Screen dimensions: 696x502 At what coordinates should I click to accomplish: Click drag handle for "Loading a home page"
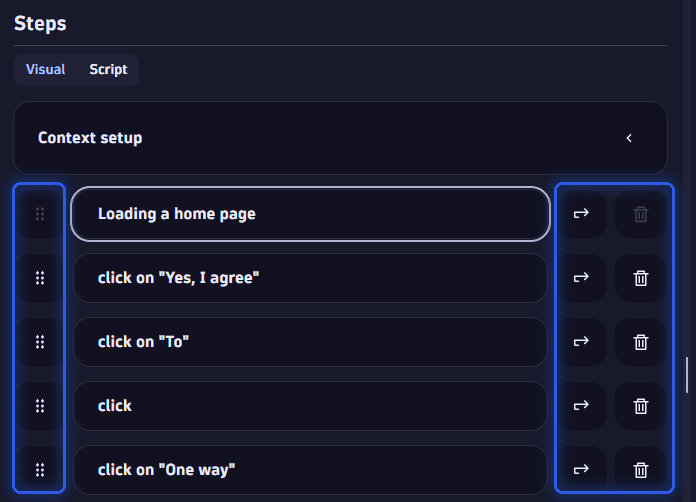point(40,214)
